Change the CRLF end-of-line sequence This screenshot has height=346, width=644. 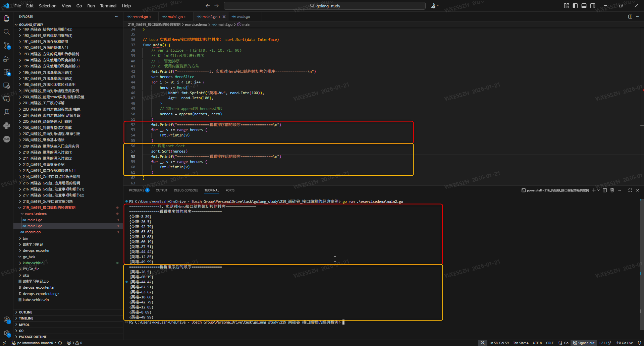tap(550, 343)
